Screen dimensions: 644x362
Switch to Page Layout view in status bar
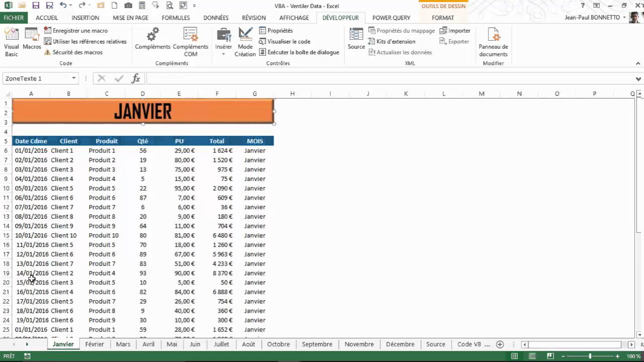(532, 356)
